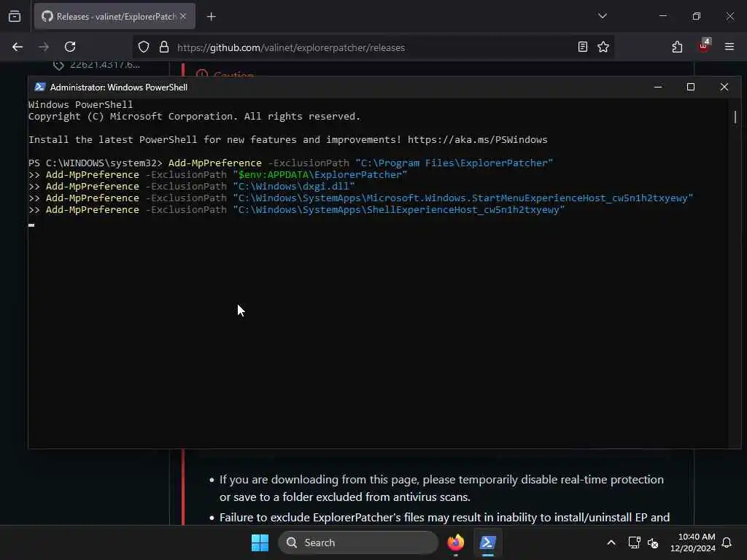Close the Releases browser tab
The height and width of the screenshot is (560, 747).
183,16
